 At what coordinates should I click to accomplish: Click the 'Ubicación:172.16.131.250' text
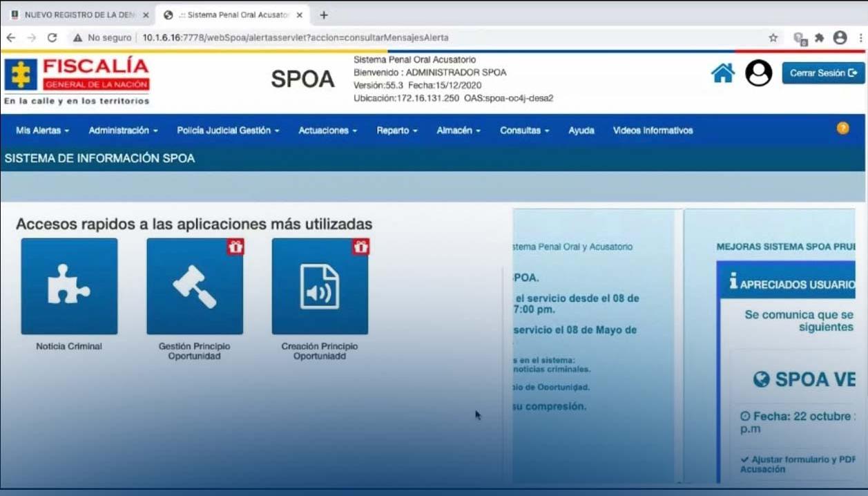point(406,98)
